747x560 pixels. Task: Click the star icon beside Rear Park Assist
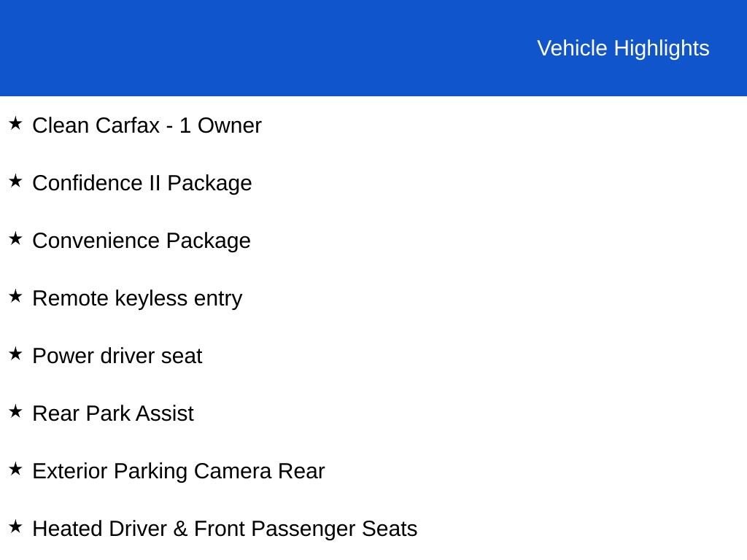point(15,411)
